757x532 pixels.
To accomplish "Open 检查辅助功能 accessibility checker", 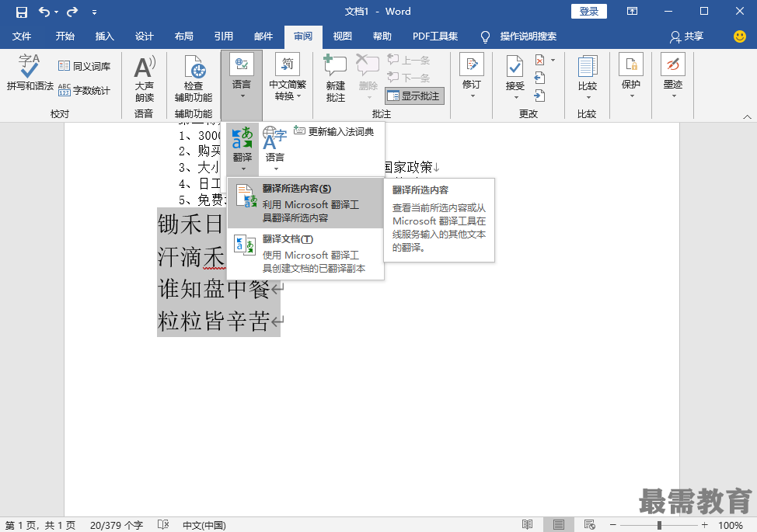I will click(194, 78).
